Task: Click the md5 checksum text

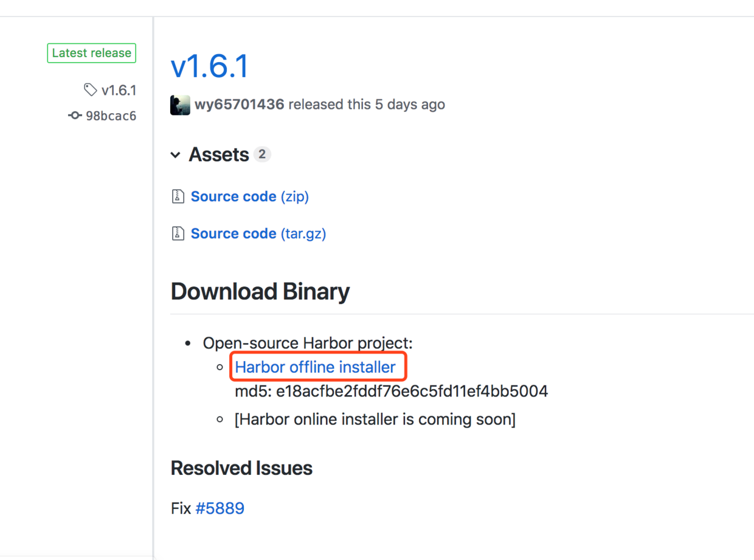Action: pyautogui.click(x=392, y=391)
